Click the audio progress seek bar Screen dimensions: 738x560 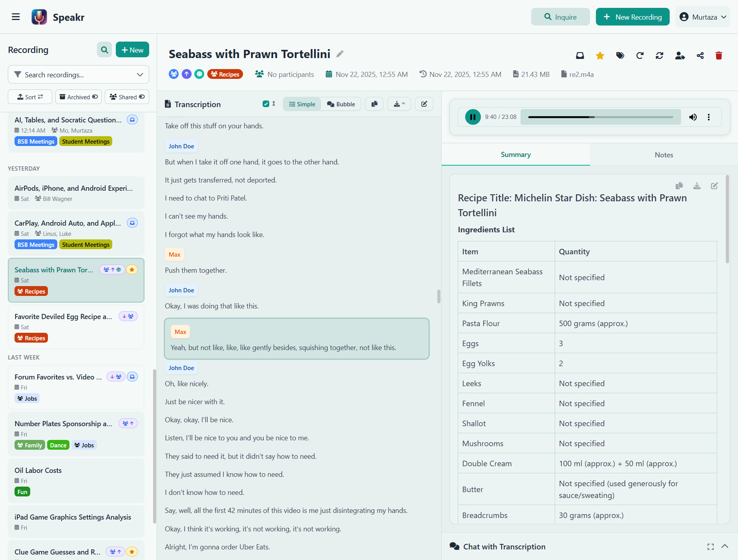[601, 117]
